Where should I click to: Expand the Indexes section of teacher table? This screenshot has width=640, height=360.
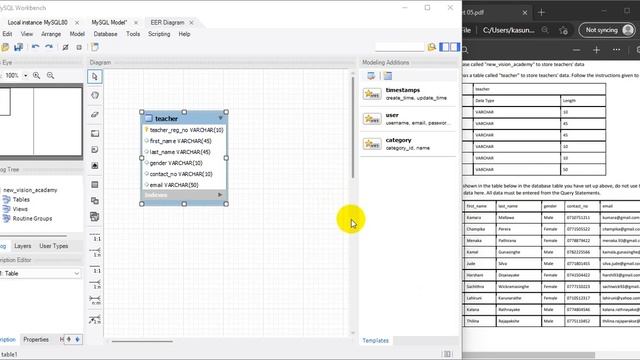pyautogui.click(x=220, y=195)
